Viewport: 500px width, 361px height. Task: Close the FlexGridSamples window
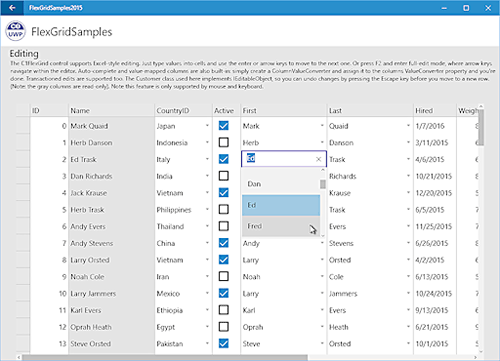(x=488, y=8)
